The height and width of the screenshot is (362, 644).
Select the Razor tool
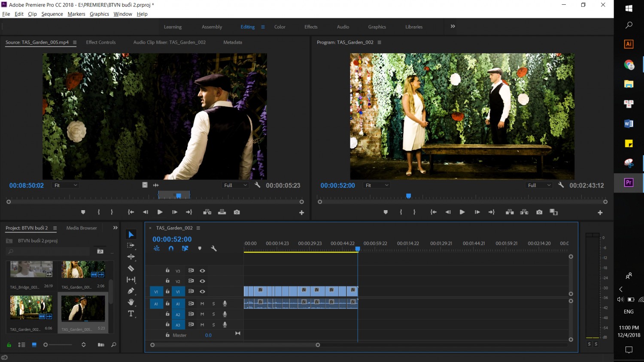coord(131,268)
